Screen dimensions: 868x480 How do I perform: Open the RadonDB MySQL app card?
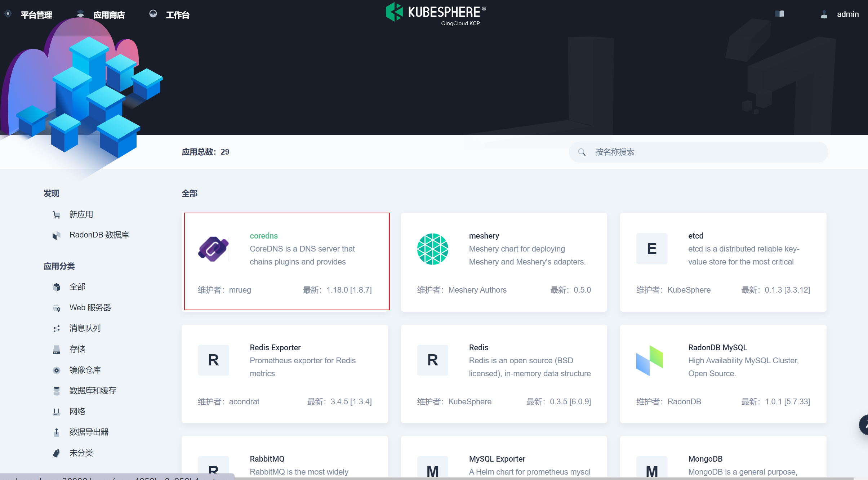(723, 374)
